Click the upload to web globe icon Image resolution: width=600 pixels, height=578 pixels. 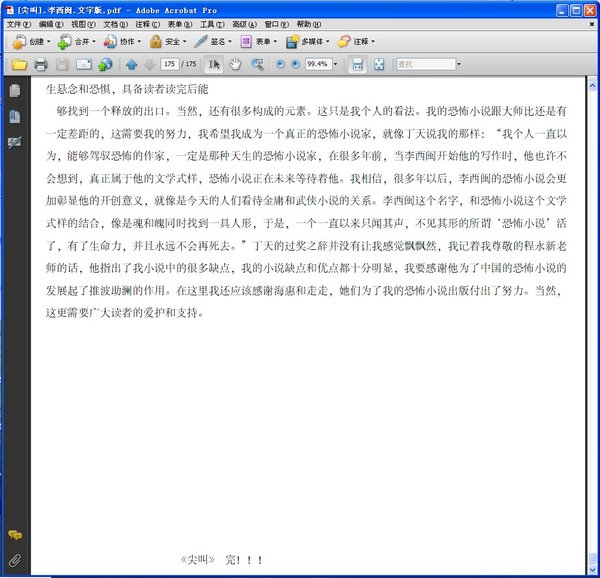point(105,64)
